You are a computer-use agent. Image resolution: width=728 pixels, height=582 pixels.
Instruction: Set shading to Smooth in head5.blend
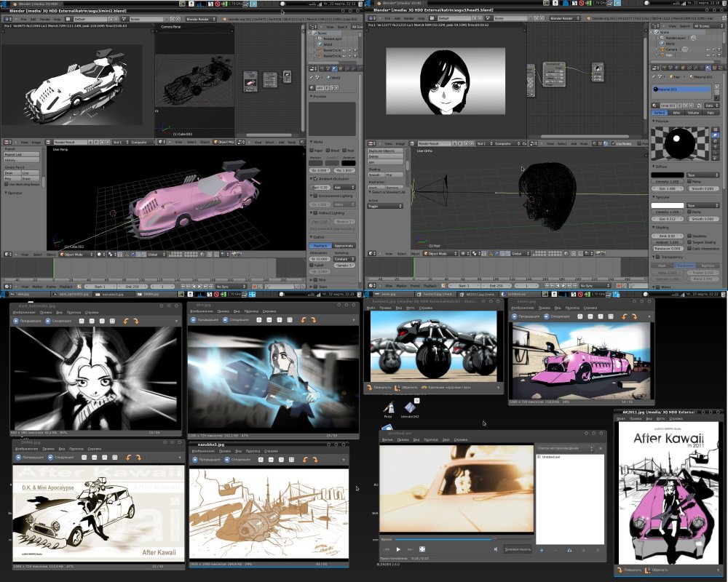click(x=376, y=175)
